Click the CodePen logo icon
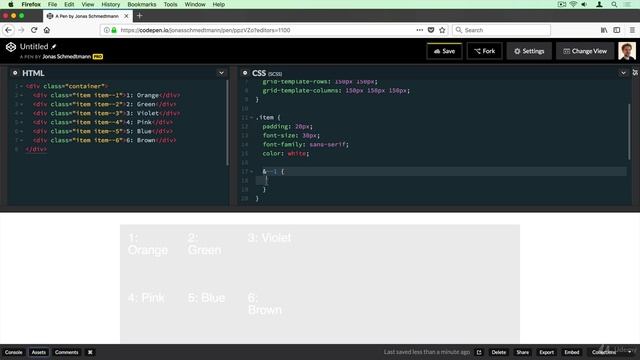Viewport: 640px width, 360px height. (x=11, y=47)
